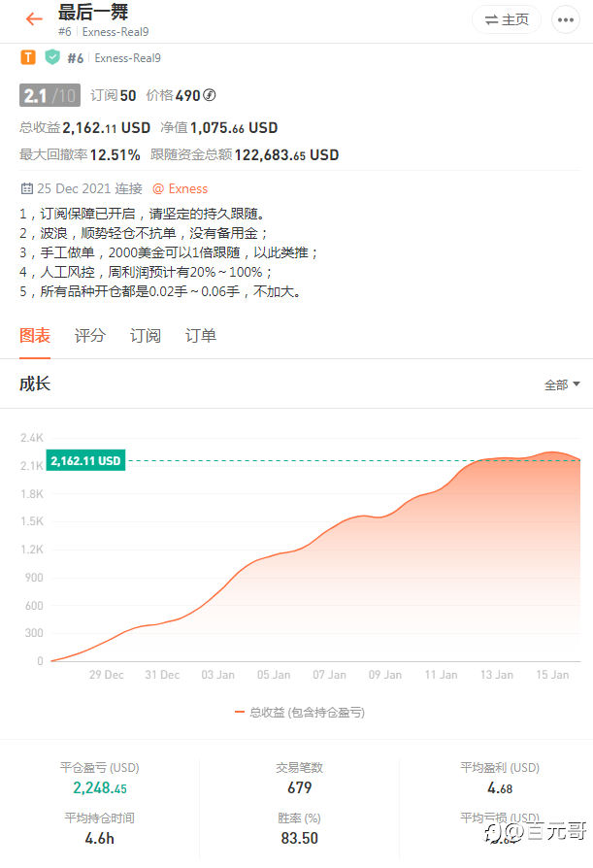The width and height of the screenshot is (593, 868).
Task: Click the 平均持仓时间 4.6h value
Action: (x=100, y=838)
